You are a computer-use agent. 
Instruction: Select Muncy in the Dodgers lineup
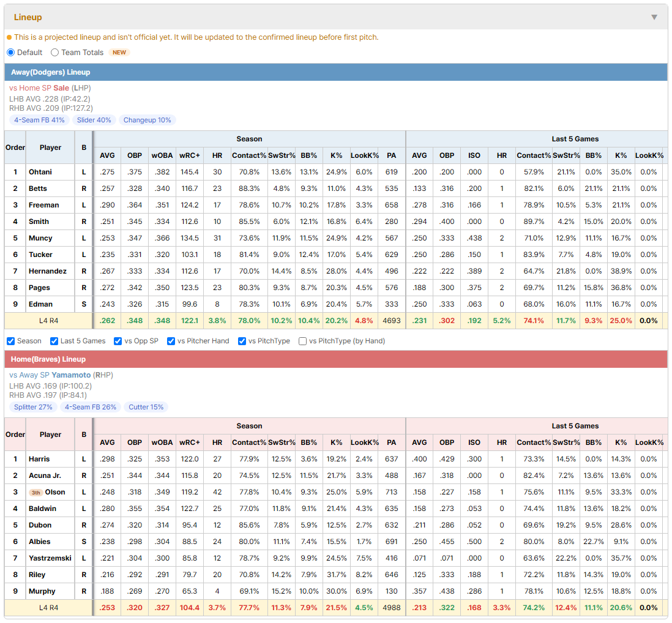(40, 238)
